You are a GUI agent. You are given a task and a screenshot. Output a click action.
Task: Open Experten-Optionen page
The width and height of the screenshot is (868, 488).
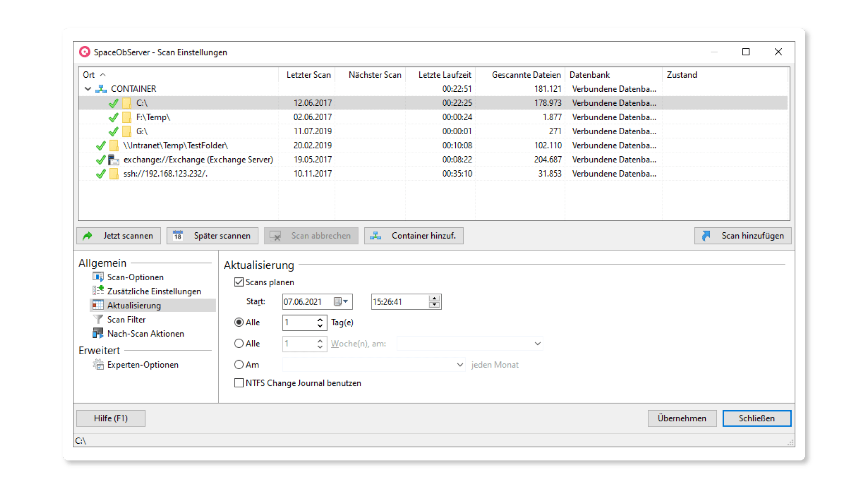(143, 364)
